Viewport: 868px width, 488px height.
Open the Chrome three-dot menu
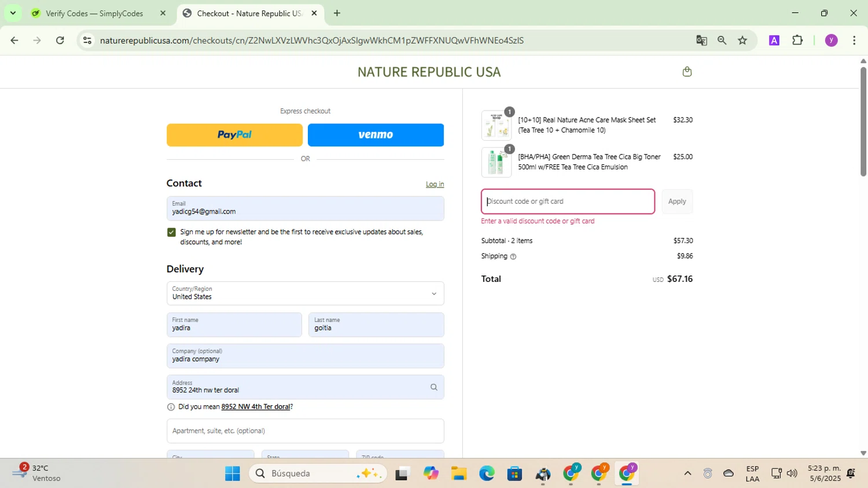854,41
